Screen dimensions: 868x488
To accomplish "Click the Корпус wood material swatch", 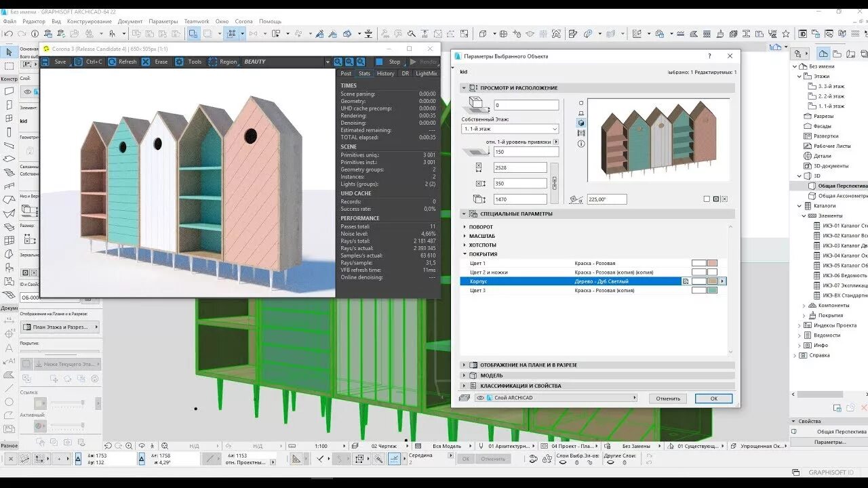I will 713,281.
